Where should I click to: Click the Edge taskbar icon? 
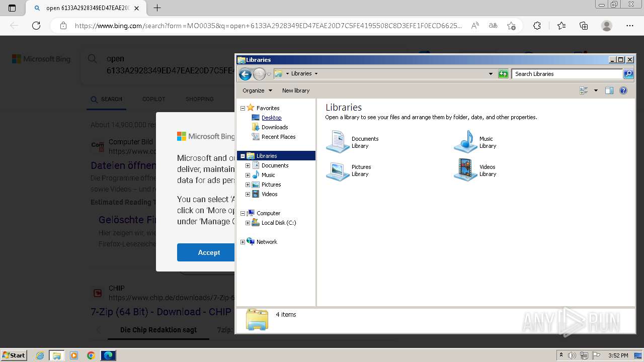pos(108,355)
